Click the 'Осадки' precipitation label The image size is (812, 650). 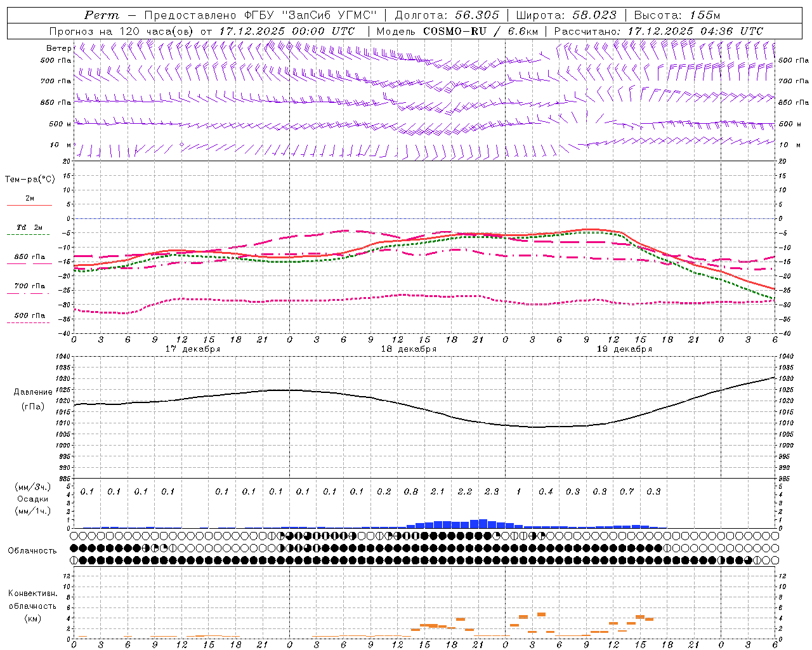32,499
